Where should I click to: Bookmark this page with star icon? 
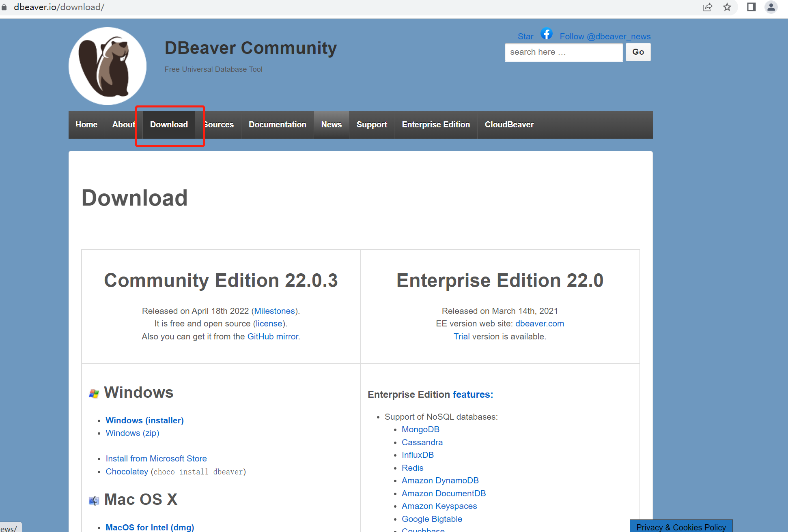(x=727, y=7)
